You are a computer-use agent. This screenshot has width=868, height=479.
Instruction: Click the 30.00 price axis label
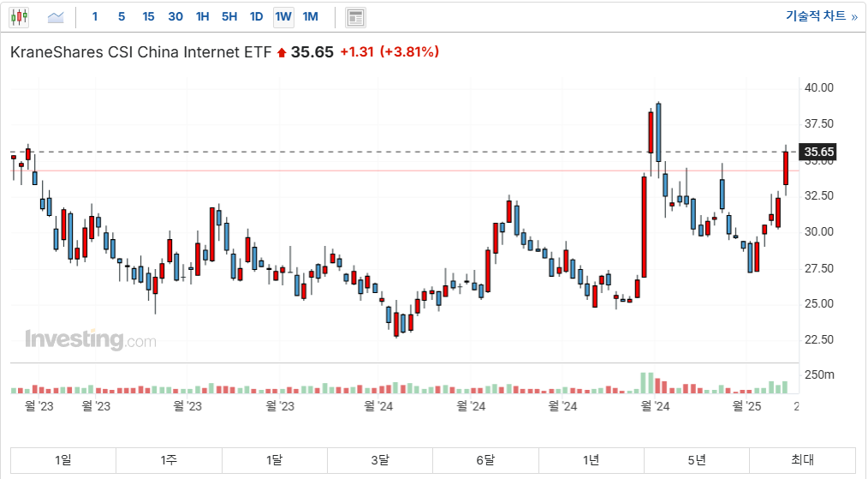(818, 231)
